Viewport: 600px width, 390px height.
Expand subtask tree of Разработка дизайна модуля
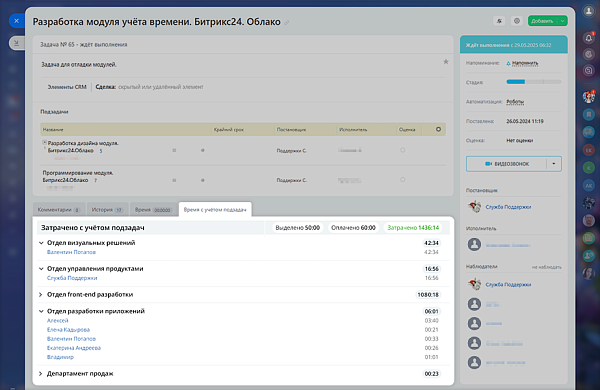44,142
